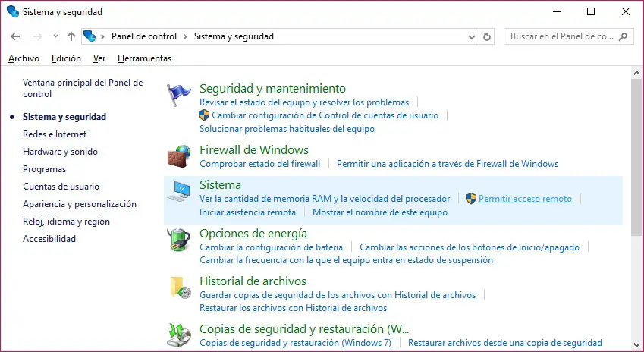Go back with the left arrow button
This screenshot has width=644, height=352.
(15, 36)
